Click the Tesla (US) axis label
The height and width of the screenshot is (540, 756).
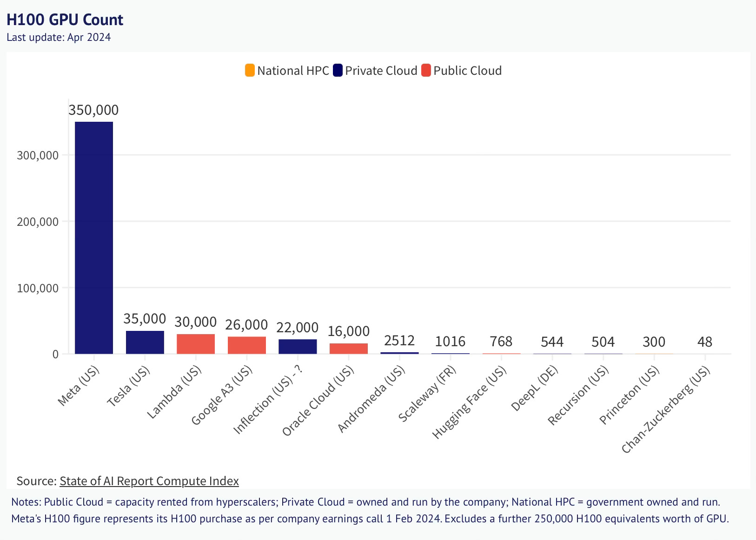[x=129, y=386]
